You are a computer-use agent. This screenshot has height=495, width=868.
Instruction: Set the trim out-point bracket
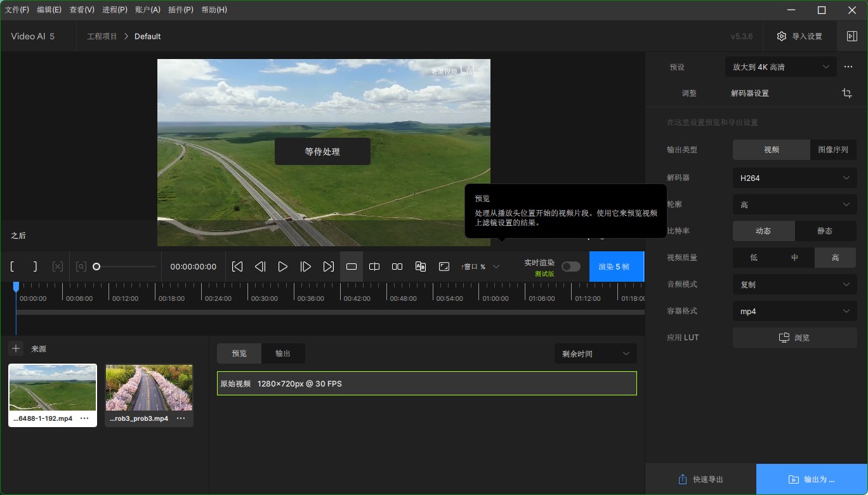tap(35, 267)
